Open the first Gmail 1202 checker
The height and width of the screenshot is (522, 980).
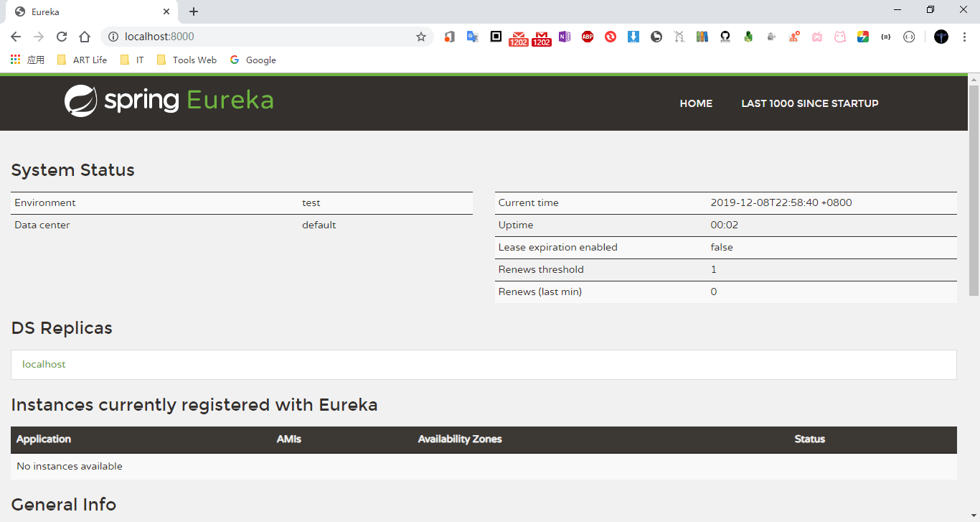click(x=519, y=38)
